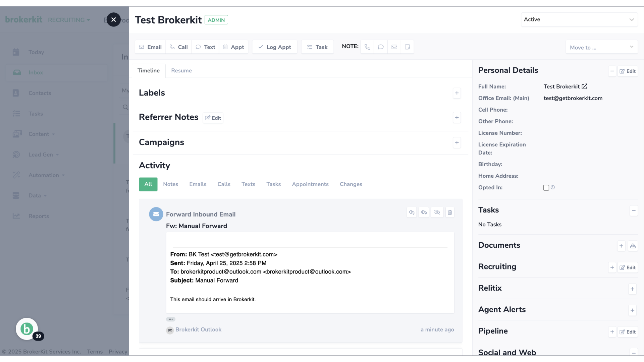This screenshot has width=644, height=362.
Task: Click the Reports chart icon in sidebar
Action: pyautogui.click(x=16, y=216)
